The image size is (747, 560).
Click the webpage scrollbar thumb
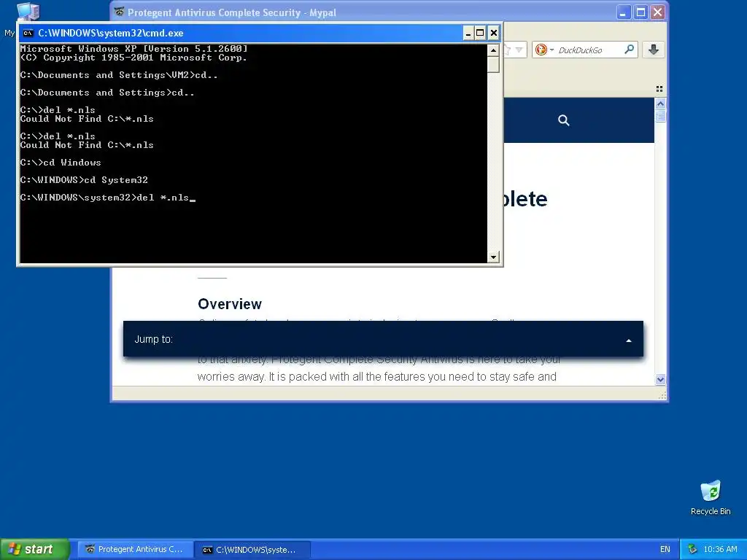660,116
